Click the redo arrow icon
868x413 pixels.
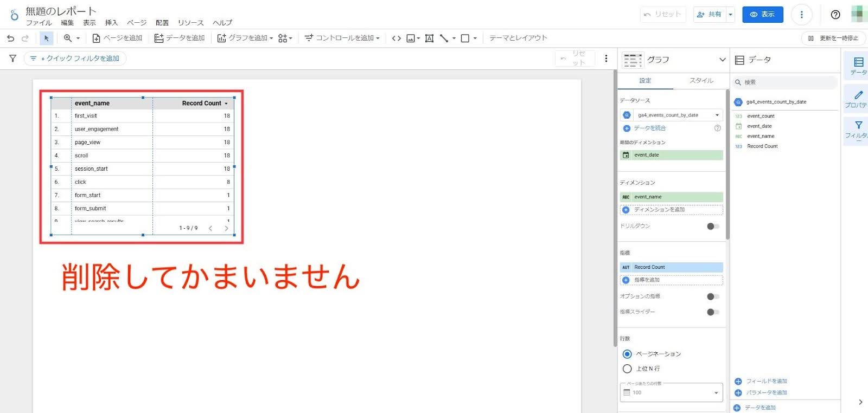tap(25, 38)
